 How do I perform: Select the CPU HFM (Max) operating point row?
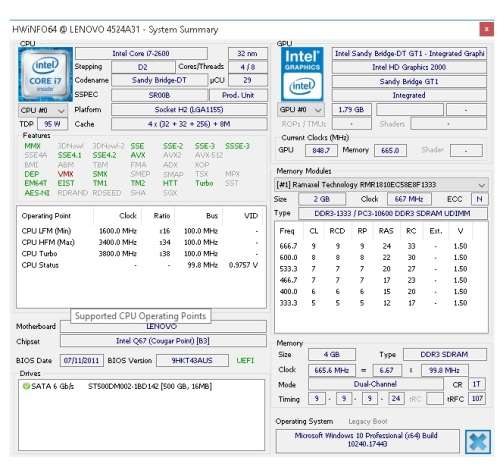coord(141,242)
